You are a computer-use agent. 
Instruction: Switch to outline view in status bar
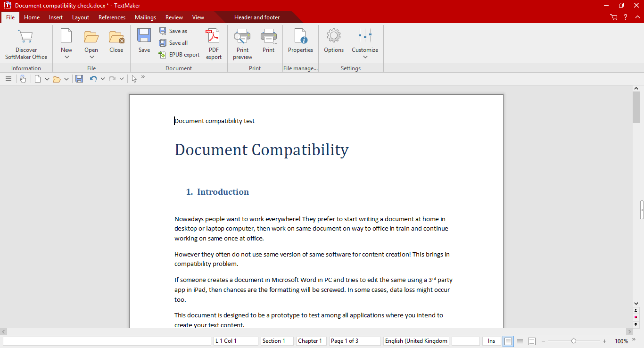click(520, 341)
